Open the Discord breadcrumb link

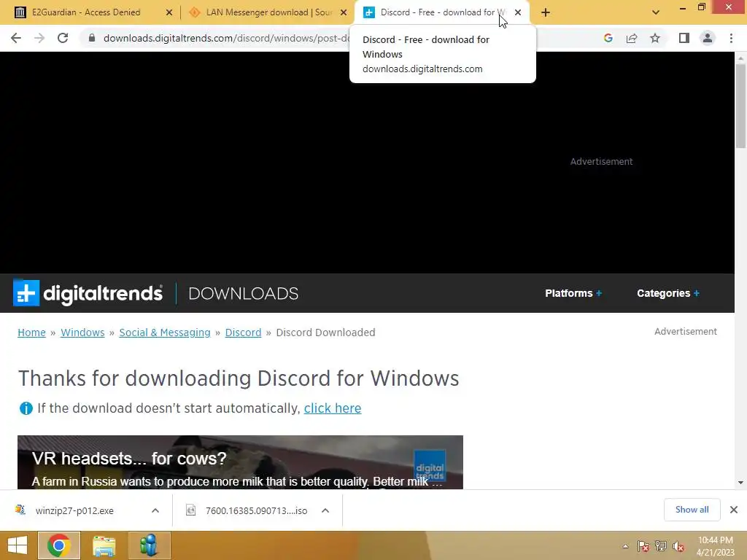point(243,332)
